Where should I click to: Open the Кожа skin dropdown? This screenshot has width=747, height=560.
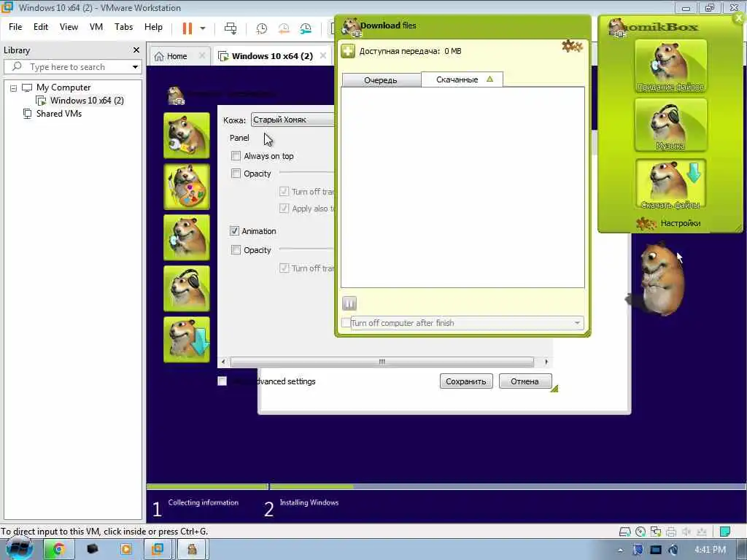(293, 120)
